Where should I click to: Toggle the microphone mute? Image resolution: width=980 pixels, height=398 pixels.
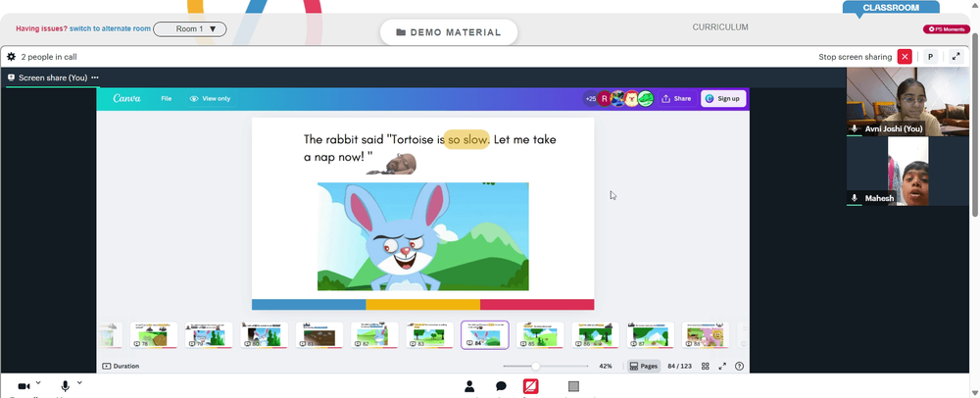click(x=65, y=386)
